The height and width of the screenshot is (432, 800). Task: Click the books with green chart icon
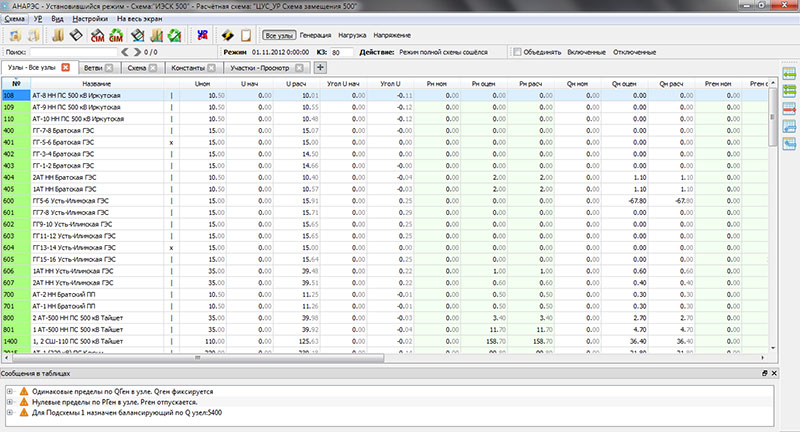coord(157,35)
